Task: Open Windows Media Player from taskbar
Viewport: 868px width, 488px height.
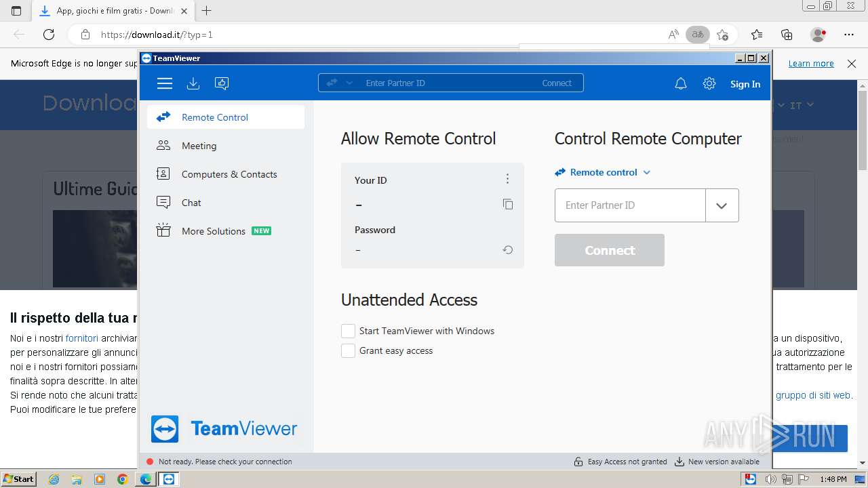Action: tap(100, 479)
